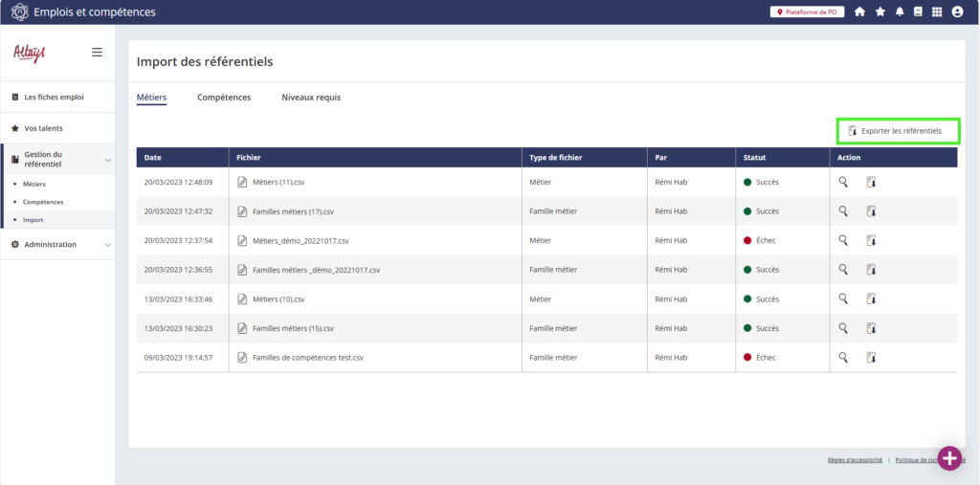Open the apps grid icon
Image resolution: width=980 pixels, height=485 pixels.
(937, 12)
